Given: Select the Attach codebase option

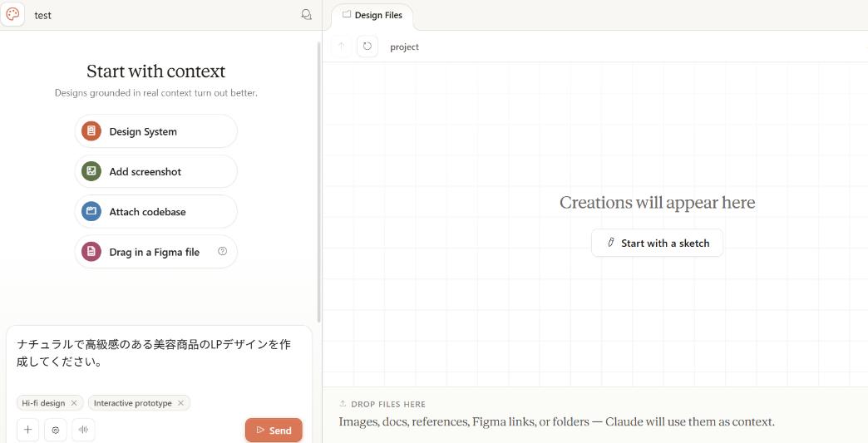Looking at the screenshot, I should coord(156,211).
